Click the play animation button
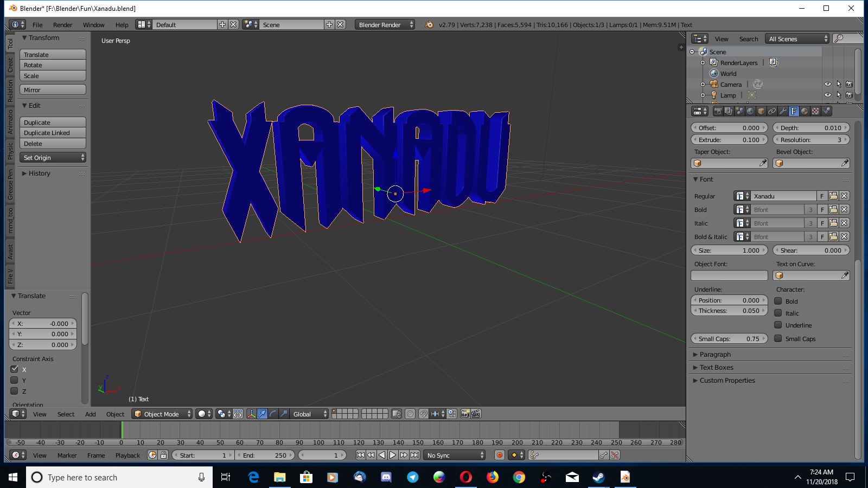The image size is (868, 488). 393,455
